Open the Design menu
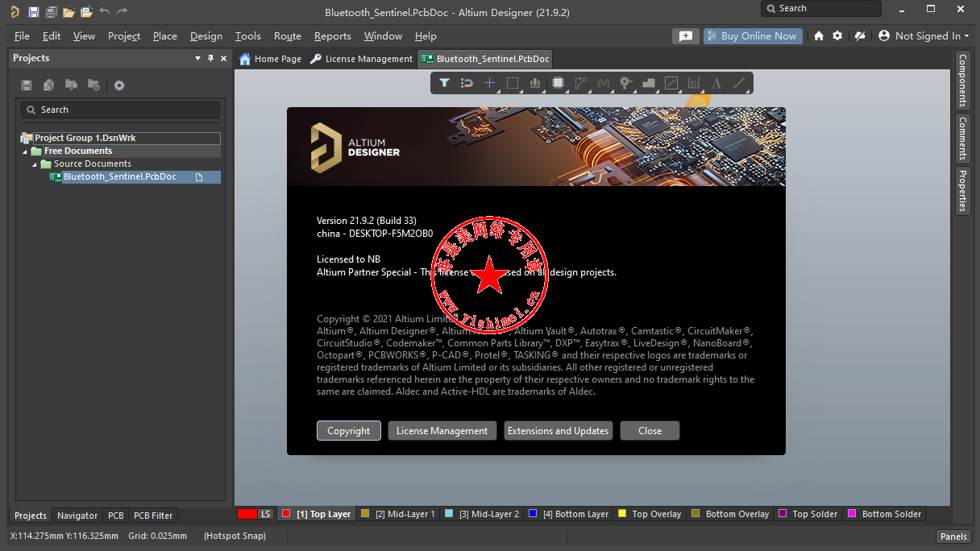The image size is (980, 551). (206, 36)
